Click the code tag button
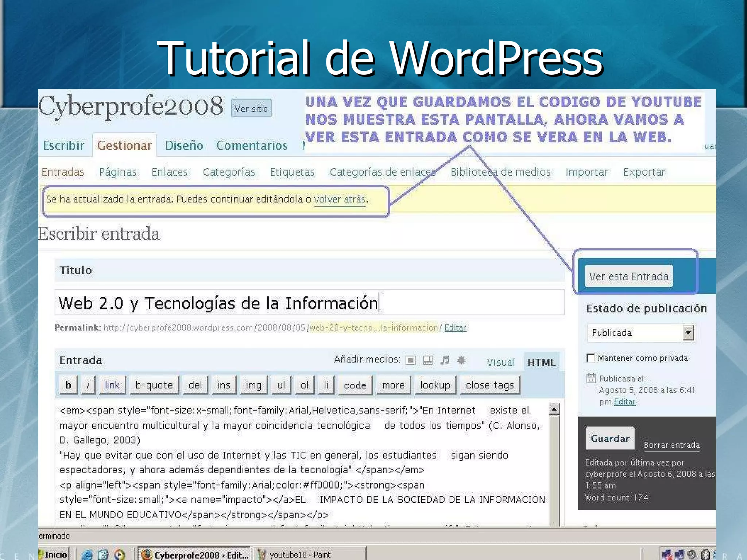Image resolution: width=747 pixels, height=560 pixels. click(355, 385)
